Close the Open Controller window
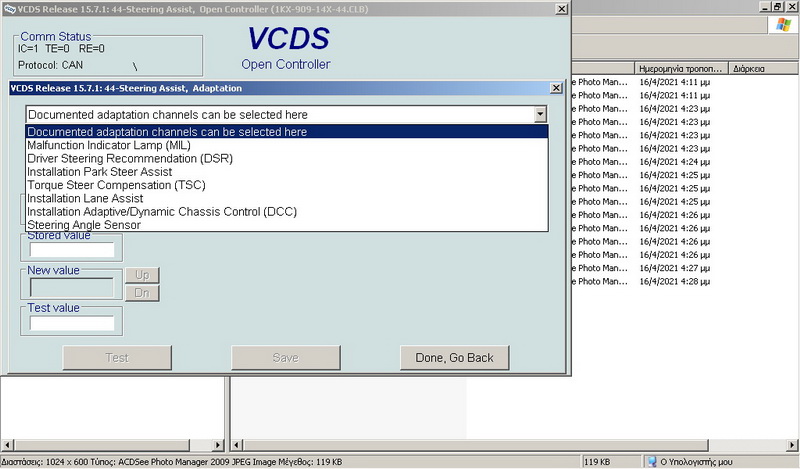The width and height of the screenshot is (800, 469). click(561, 9)
